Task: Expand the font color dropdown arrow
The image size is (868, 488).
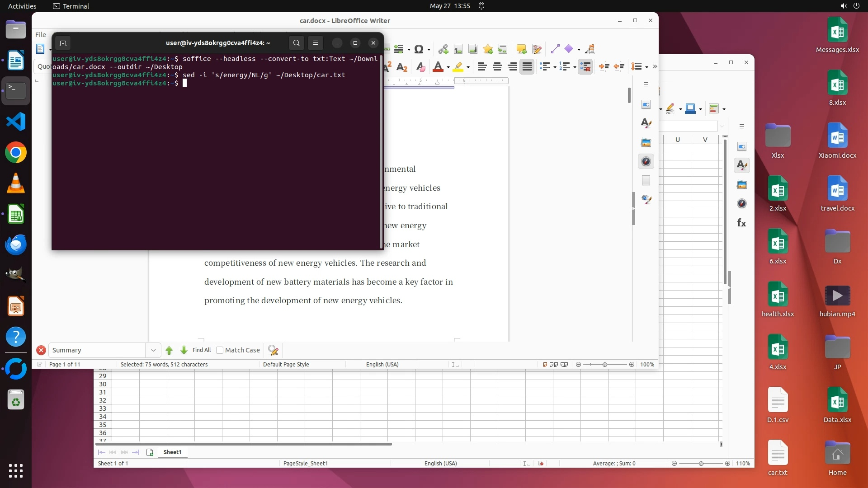Action: 448,67
